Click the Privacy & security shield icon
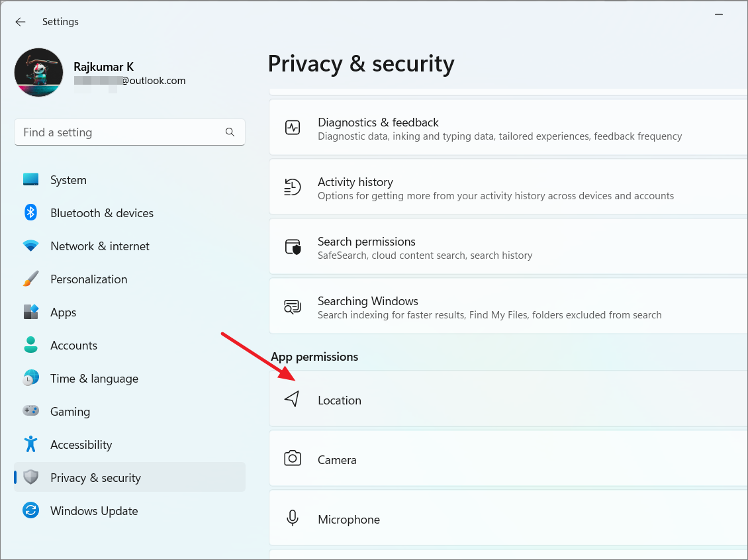 pos(30,477)
